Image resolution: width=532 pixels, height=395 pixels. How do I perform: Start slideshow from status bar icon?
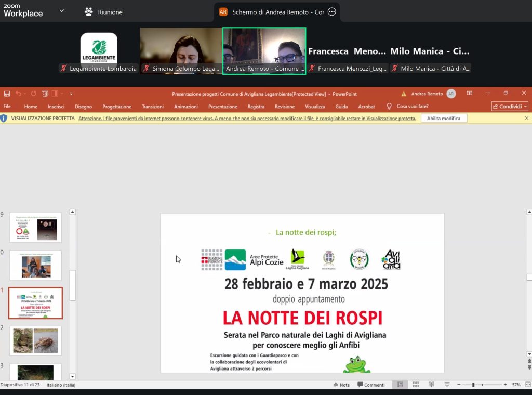coord(447,385)
